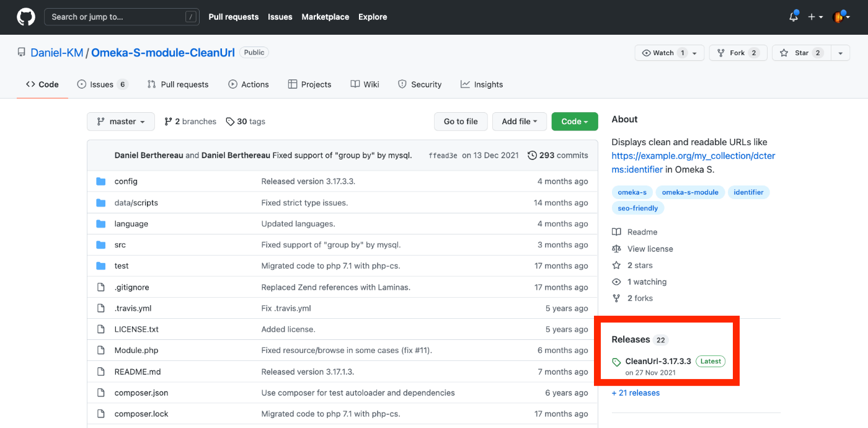Click the release tag icon beside CleanUrl-3.17.3.3
The height and width of the screenshot is (428, 868).
click(x=616, y=362)
